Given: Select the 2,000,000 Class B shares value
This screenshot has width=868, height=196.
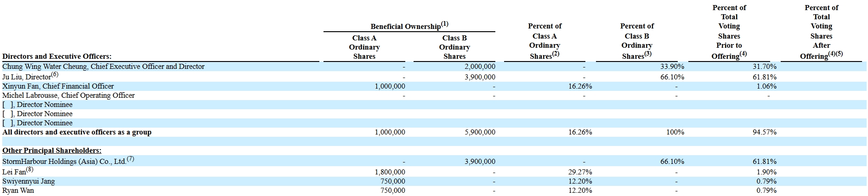Looking at the screenshot, I should (x=480, y=67).
